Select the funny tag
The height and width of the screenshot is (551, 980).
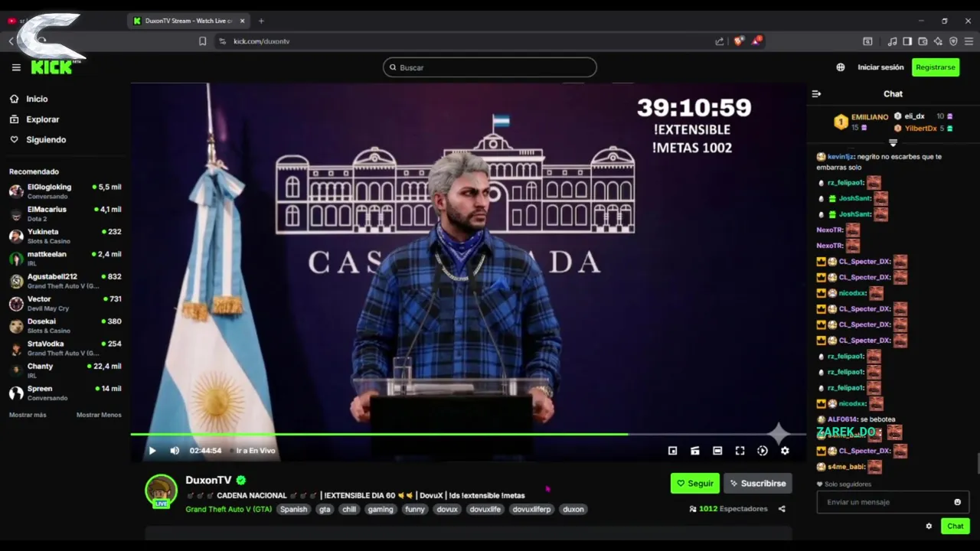[415, 509]
